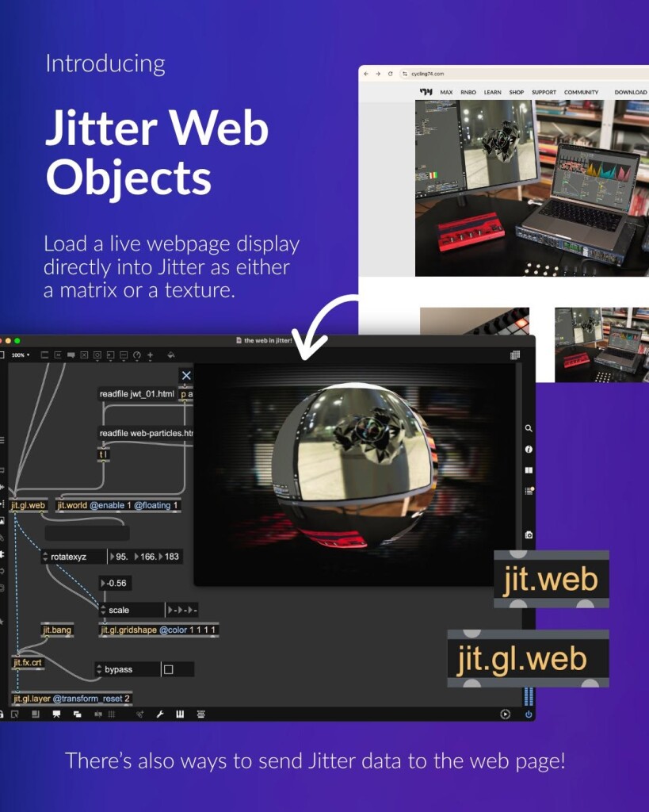649x812 pixels.
Task: Click the browser forward arrow
Action: (378, 74)
